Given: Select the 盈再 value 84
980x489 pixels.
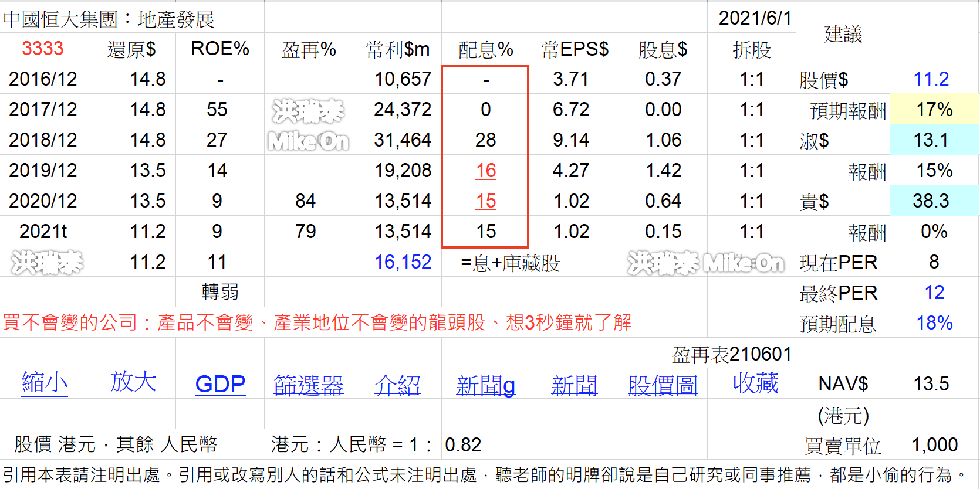Looking at the screenshot, I should point(306,201).
